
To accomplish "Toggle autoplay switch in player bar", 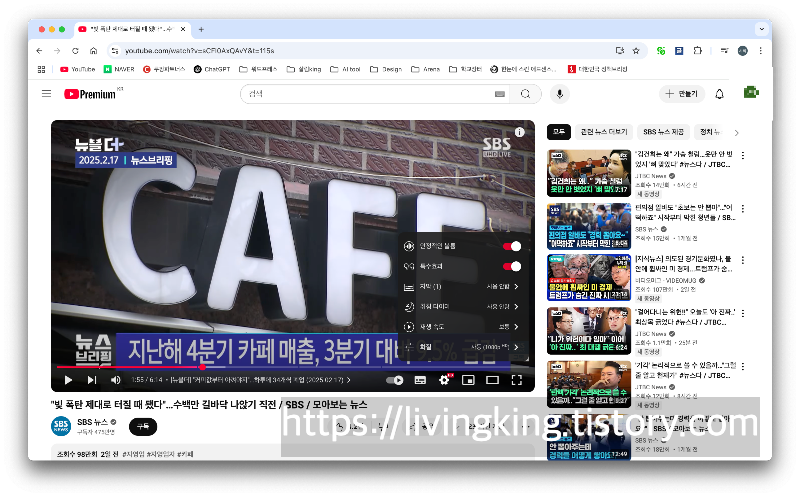I will coord(394,380).
